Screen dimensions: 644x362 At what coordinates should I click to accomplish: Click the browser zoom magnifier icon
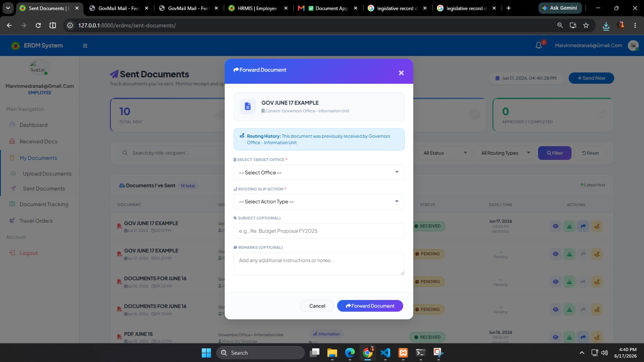(x=560, y=25)
